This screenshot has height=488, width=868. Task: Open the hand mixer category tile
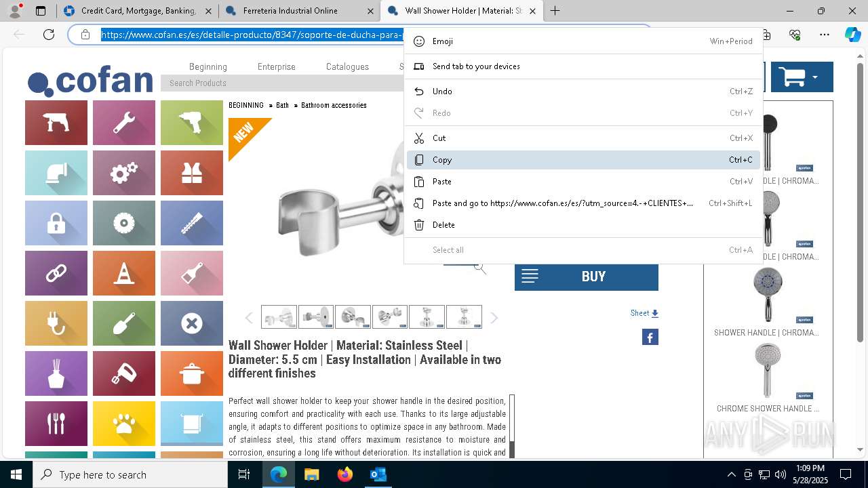[124, 373]
